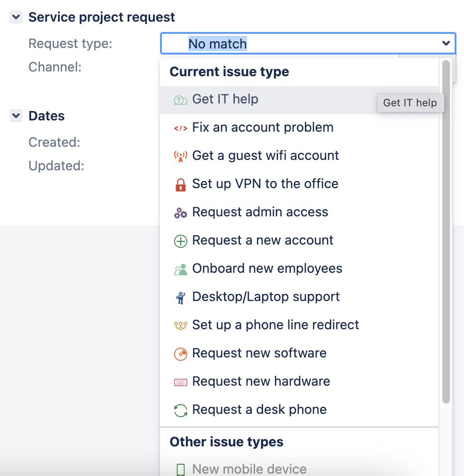
Task: Click the disc icon for new software
Action: 181,354
